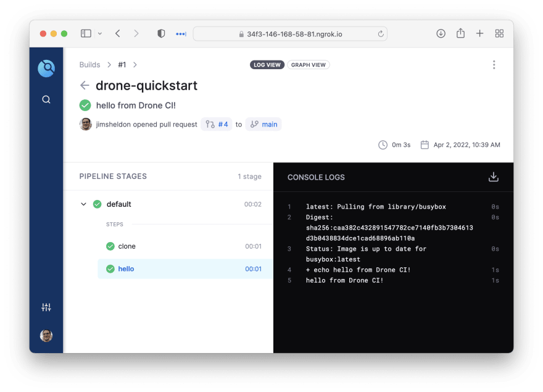Click the CONSOLE LOGS heading

[x=316, y=177]
